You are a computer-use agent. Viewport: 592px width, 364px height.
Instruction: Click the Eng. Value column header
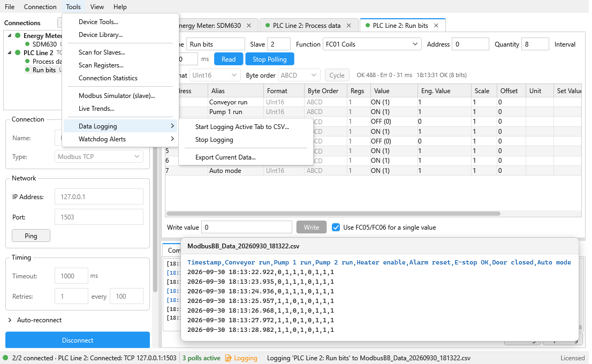(444, 91)
